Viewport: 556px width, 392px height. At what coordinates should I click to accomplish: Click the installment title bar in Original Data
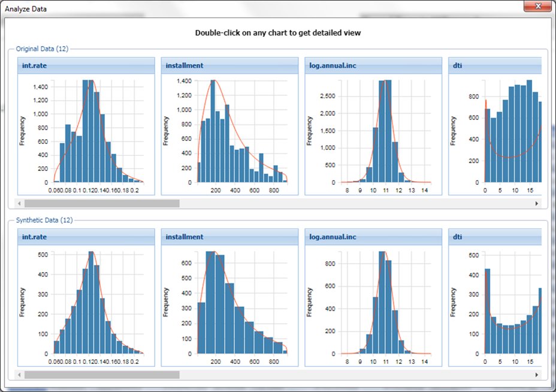tap(230, 65)
